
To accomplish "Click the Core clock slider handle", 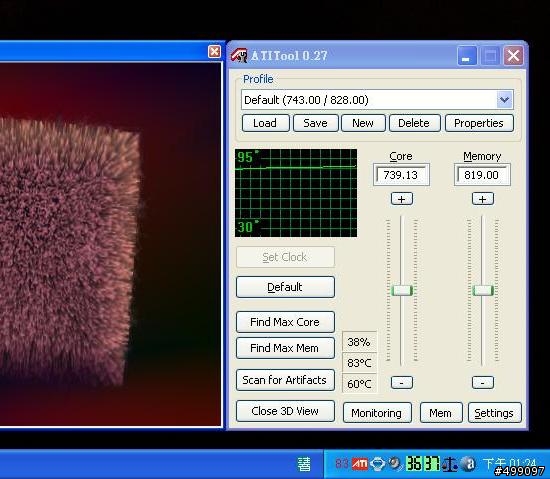I will (402, 290).
